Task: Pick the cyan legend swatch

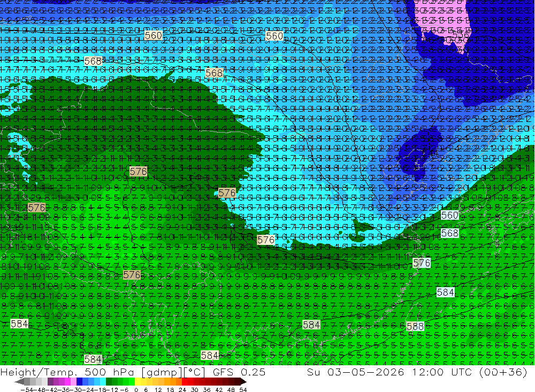Action: 103,382
